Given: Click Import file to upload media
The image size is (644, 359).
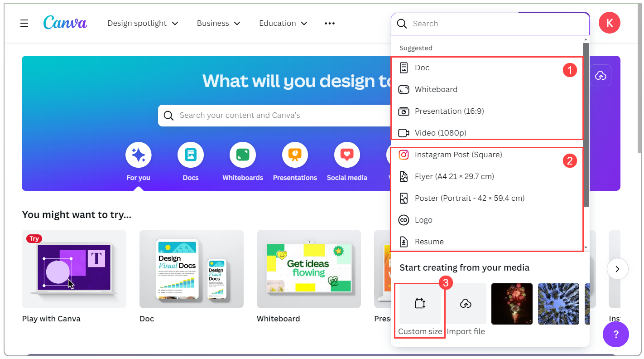Looking at the screenshot, I should (x=466, y=304).
